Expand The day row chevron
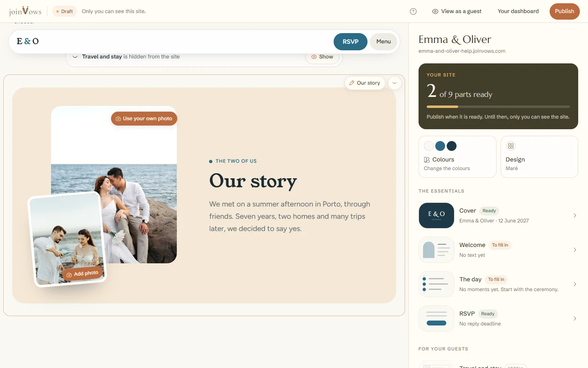Viewport: 588px width, 368px height. [575, 284]
